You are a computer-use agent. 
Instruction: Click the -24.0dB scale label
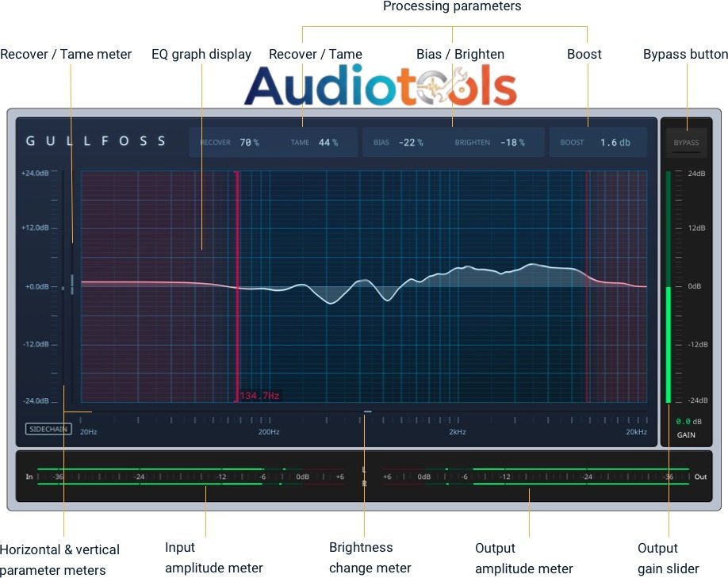tap(36, 400)
